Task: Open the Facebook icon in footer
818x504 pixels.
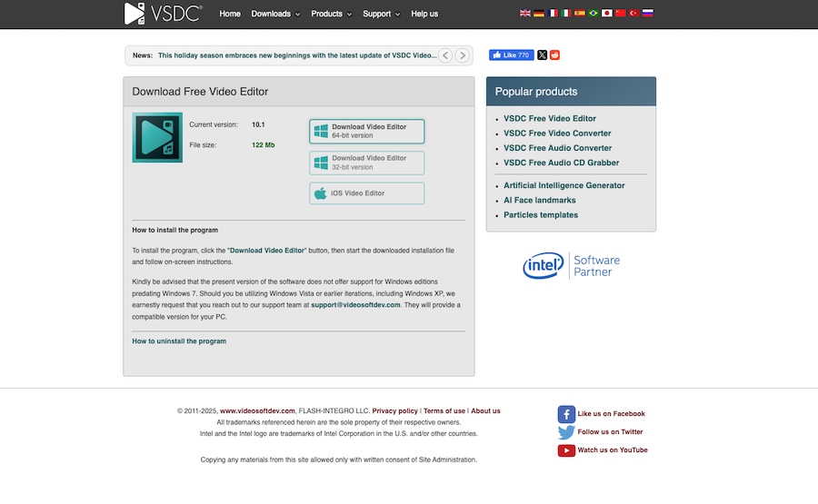Action: (566, 414)
